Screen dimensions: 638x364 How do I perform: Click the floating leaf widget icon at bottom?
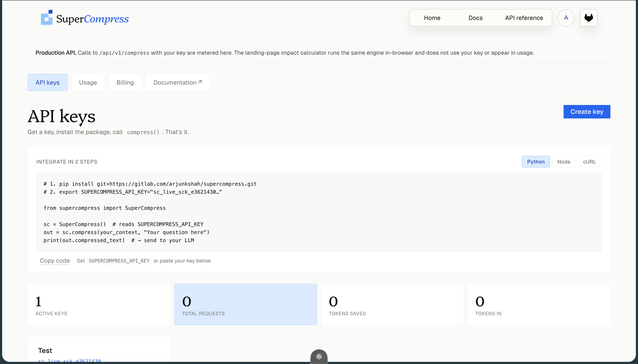319,356
